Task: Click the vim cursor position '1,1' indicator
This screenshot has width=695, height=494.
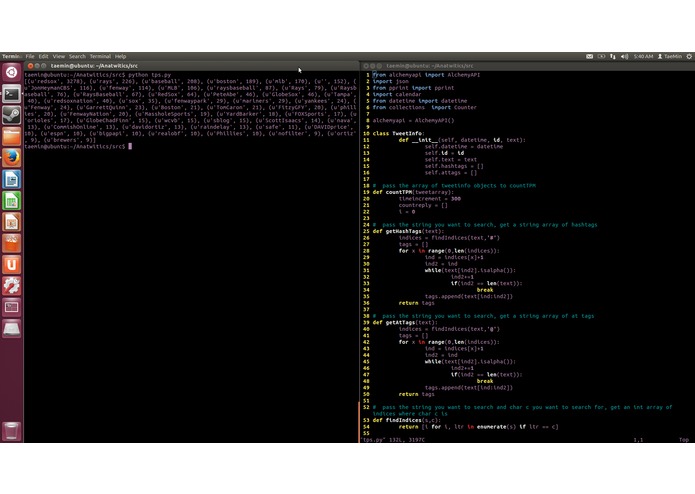Action: pyautogui.click(x=638, y=440)
